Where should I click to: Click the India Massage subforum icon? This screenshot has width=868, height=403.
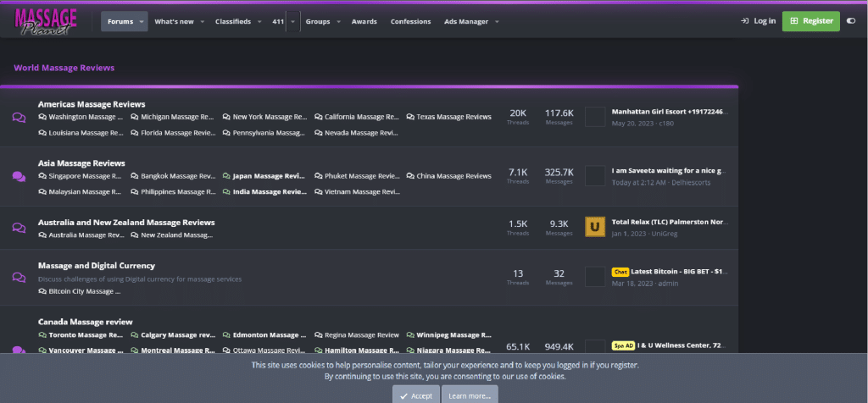pyautogui.click(x=226, y=192)
